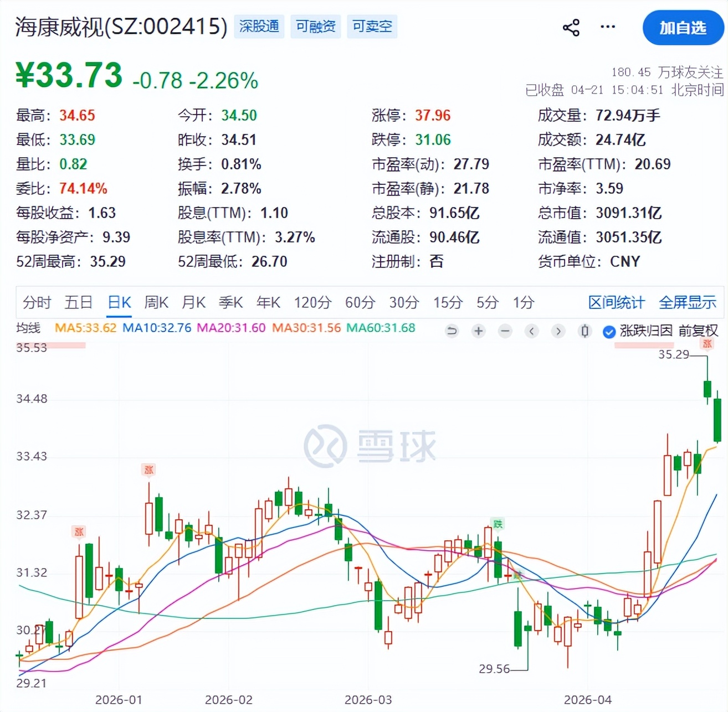Select the 周K tab
The height and width of the screenshot is (712, 728).
coord(156,302)
